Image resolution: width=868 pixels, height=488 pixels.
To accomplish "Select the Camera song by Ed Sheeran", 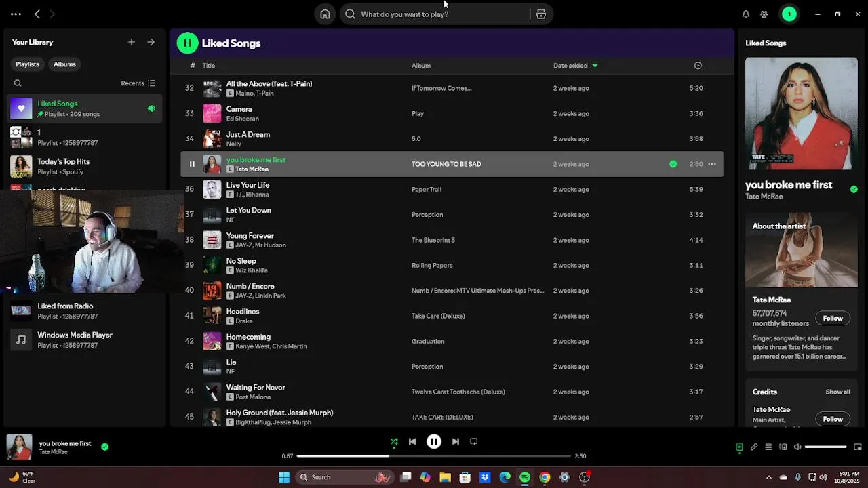I will [x=452, y=113].
